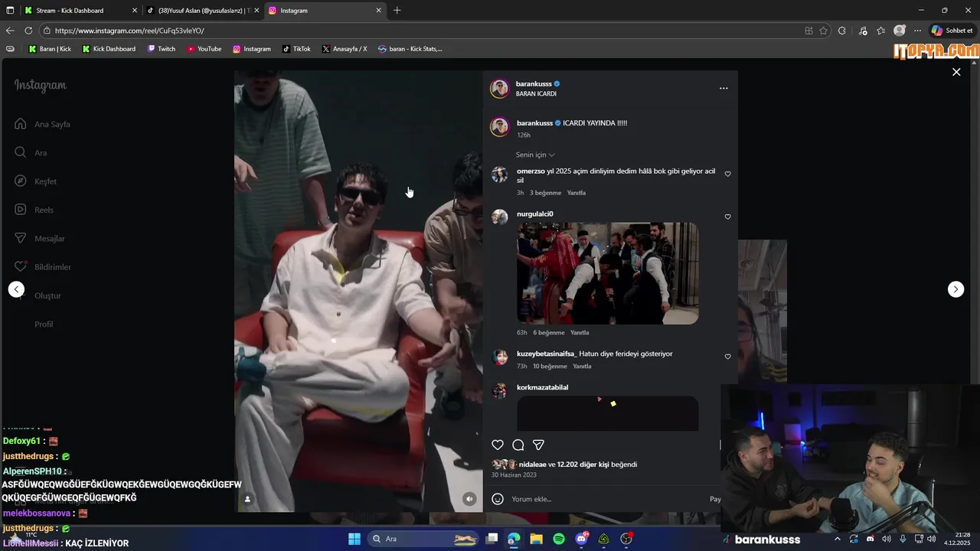Image resolution: width=980 pixels, height=551 pixels.
Task: Open File Explorer from the taskbar
Action: (x=536, y=539)
